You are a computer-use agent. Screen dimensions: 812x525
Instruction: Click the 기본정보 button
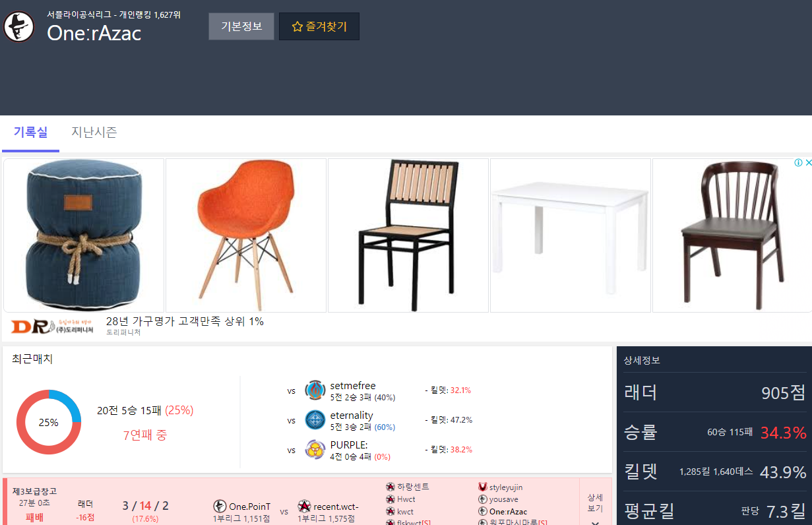click(241, 26)
